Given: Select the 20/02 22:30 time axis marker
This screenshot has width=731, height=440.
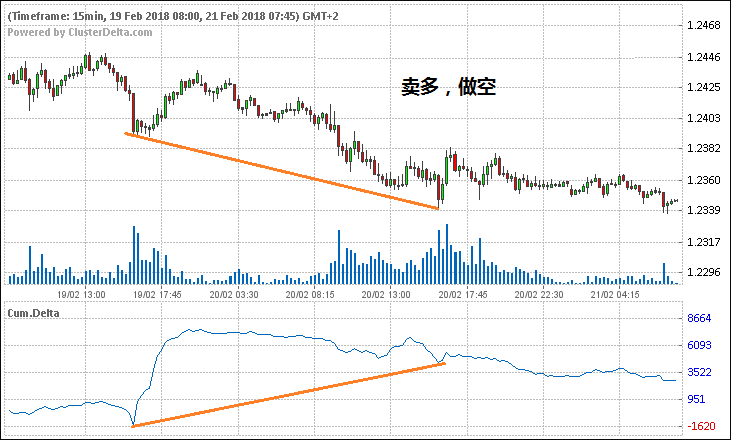Looking at the screenshot, I should pos(539,295).
